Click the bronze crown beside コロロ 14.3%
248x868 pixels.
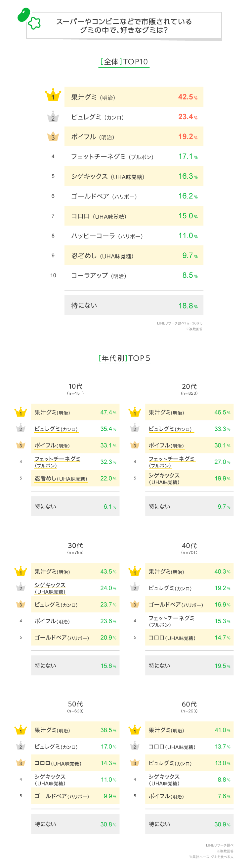click(x=21, y=763)
